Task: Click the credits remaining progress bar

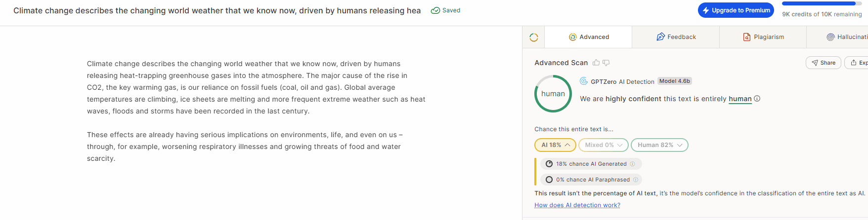Action: [822, 3]
